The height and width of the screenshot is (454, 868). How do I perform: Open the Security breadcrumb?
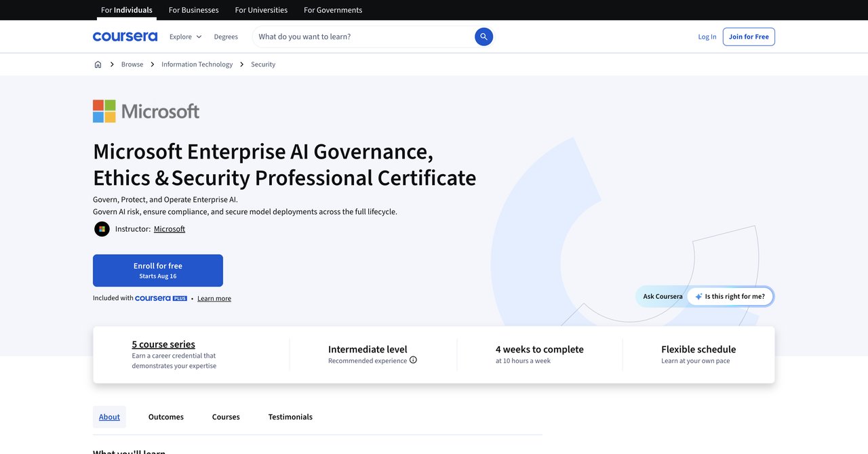click(263, 64)
